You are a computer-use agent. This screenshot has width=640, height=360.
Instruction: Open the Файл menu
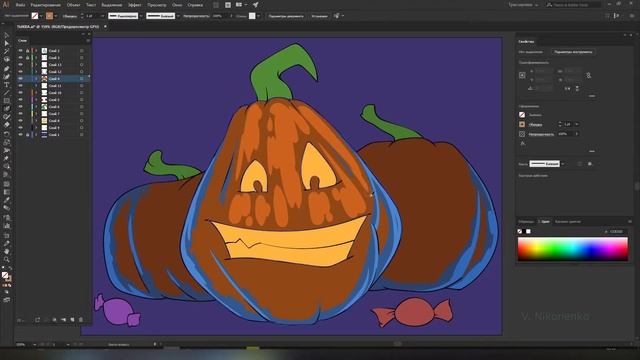[x=20, y=5]
